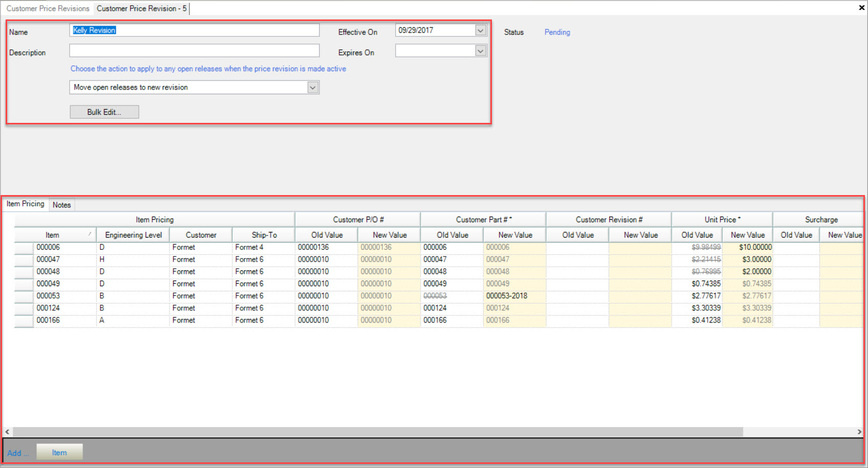The image size is (868, 468).
Task: Click the Bulk Edit... button
Action: pyautogui.click(x=104, y=112)
